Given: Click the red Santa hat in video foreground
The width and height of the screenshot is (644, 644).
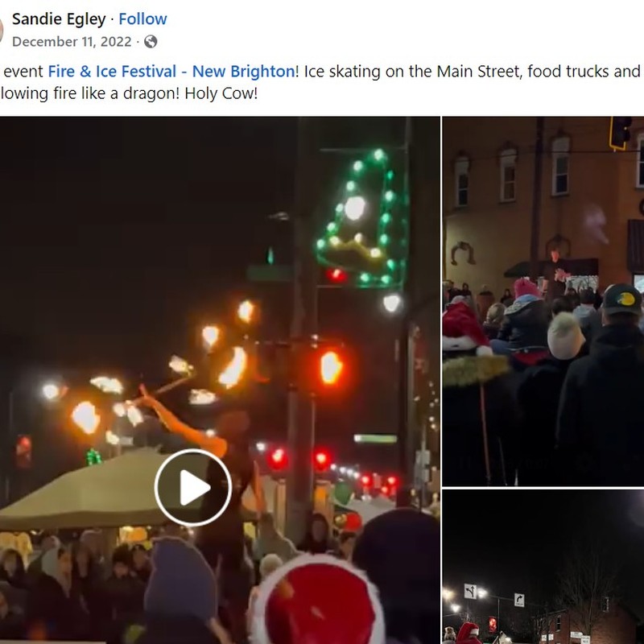Looking at the screenshot, I should coord(318,601).
